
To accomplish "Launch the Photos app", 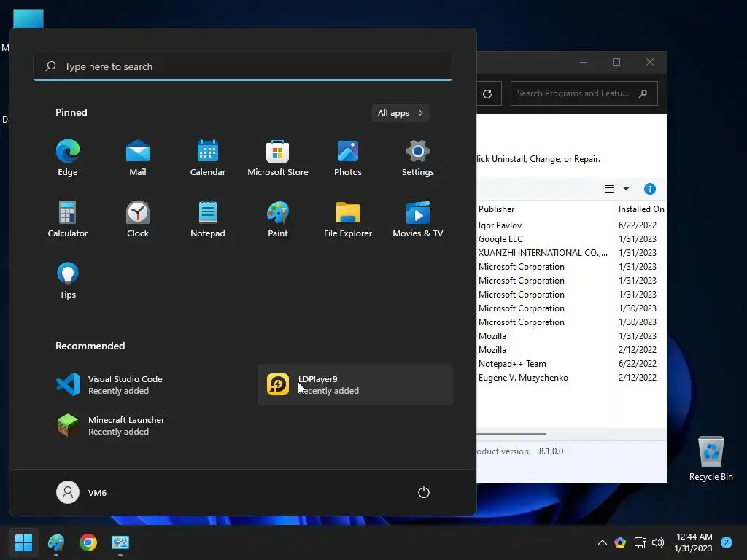I will tap(348, 158).
